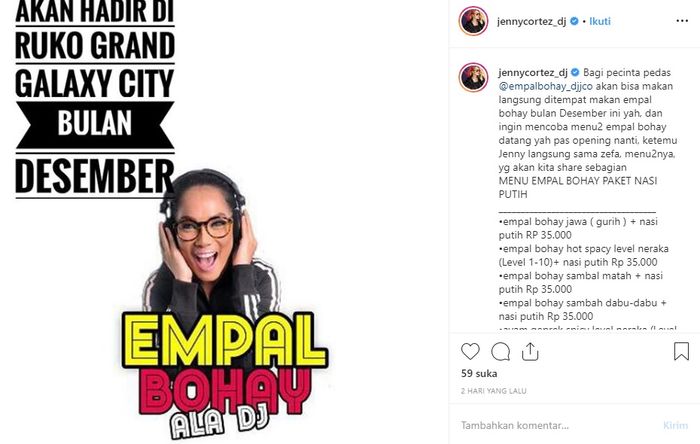Follow the account via the Ikuti button
Viewport: 700px width, 444px height.
point(600,21)
